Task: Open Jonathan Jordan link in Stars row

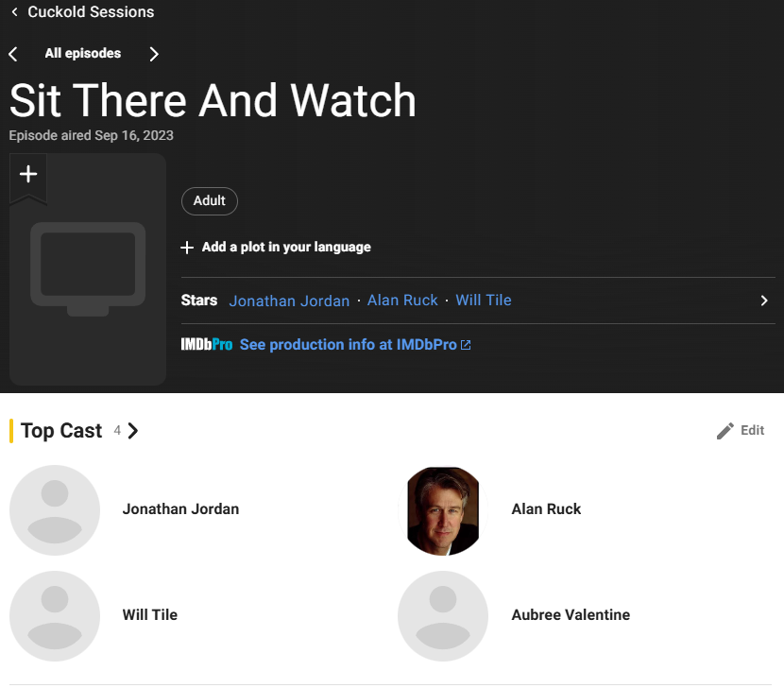Action: pos(289,301)
